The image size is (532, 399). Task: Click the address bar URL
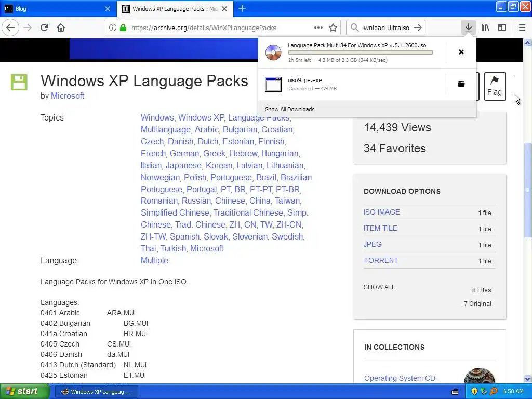[204, 28]
